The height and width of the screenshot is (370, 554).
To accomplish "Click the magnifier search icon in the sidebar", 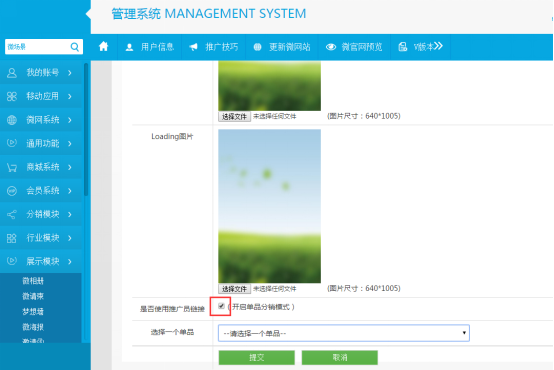I will coord(75,47).
